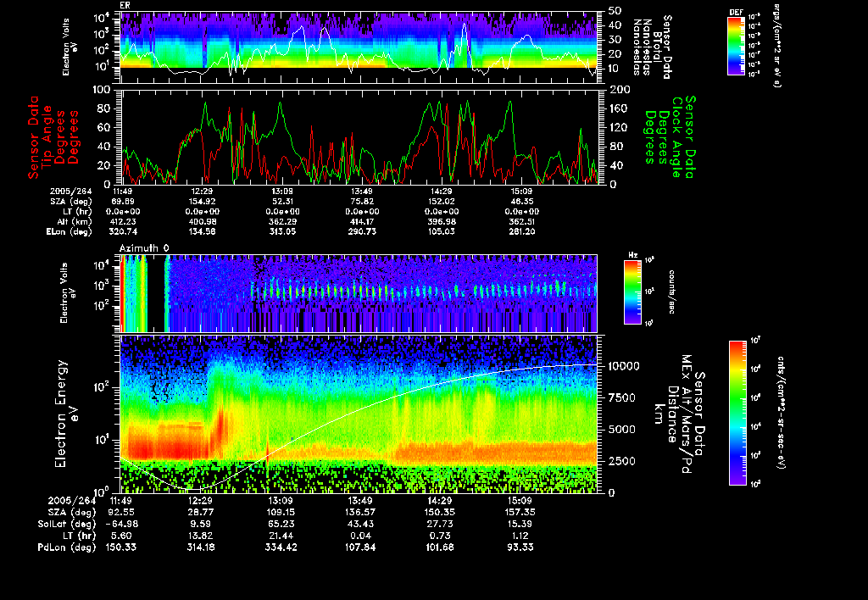
Task: Click the DEF rainbow color bar
Action: click(x=736, y=46)
